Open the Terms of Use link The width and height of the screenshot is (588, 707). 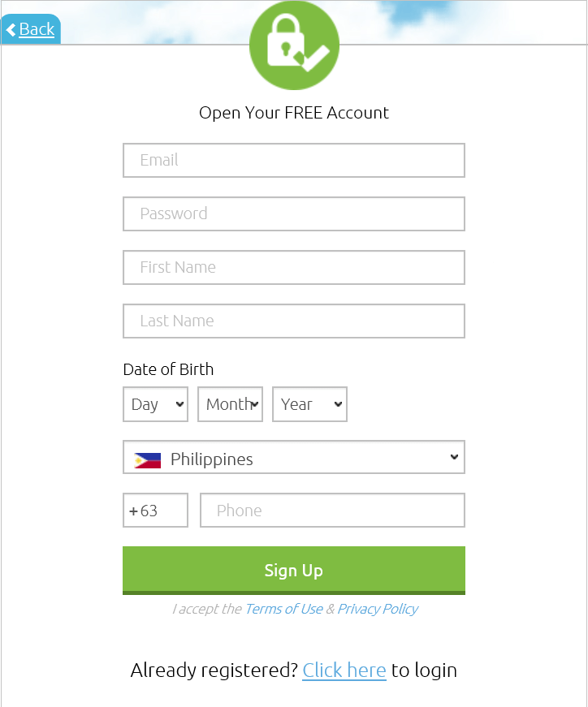(283, 609)
